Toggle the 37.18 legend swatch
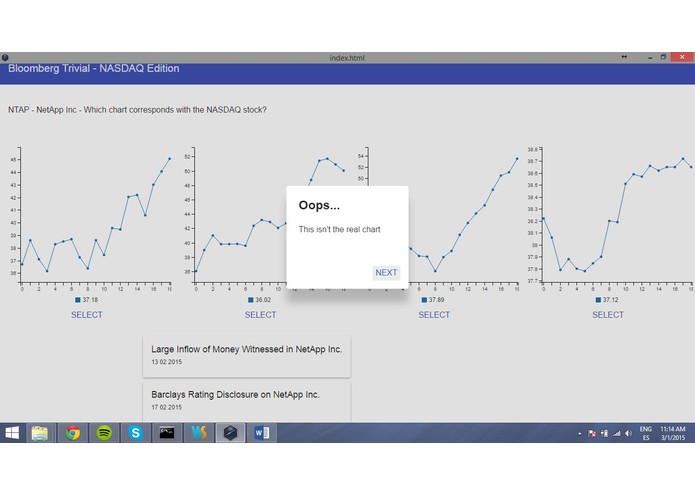This screenshot has width=695, height=494. tap(78, 300)
